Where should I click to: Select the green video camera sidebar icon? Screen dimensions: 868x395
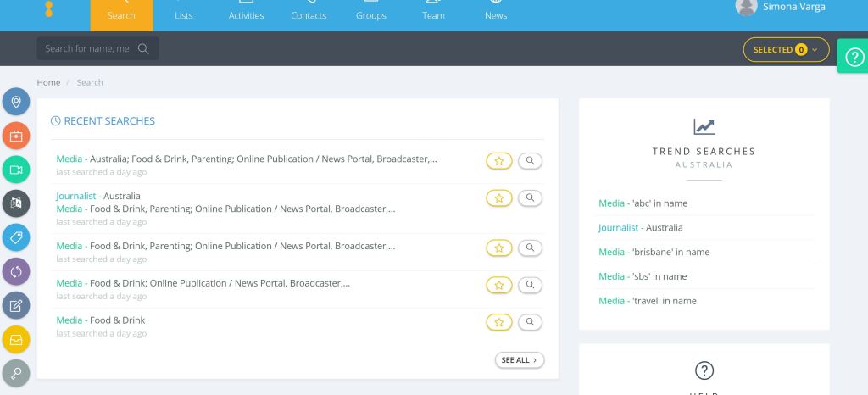coord(16,170)
